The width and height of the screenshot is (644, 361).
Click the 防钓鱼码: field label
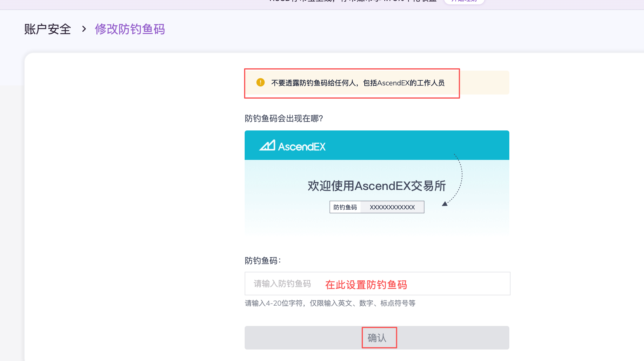263,261
